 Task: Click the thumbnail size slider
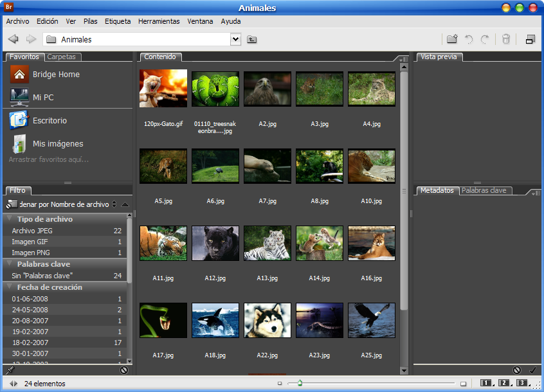point(300,384)
